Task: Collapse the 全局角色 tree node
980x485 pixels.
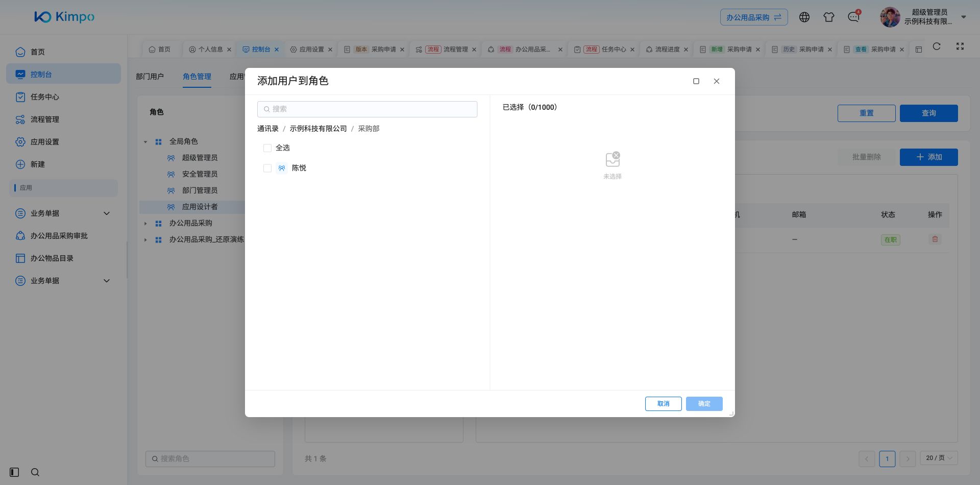Action: 145,142
